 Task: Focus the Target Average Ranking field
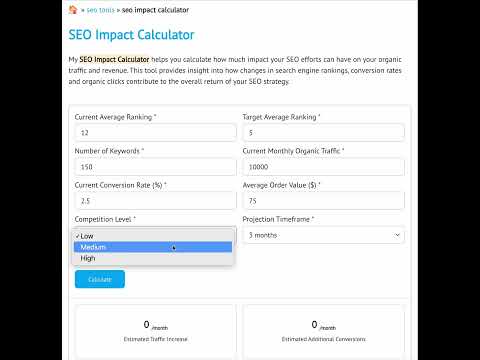click(x=324, y=133)
